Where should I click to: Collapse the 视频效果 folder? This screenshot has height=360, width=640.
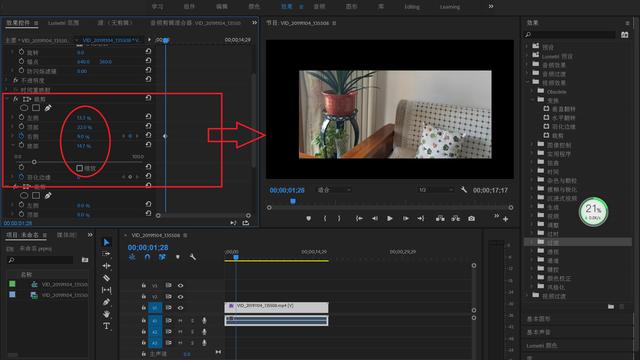tap(527, 82)
